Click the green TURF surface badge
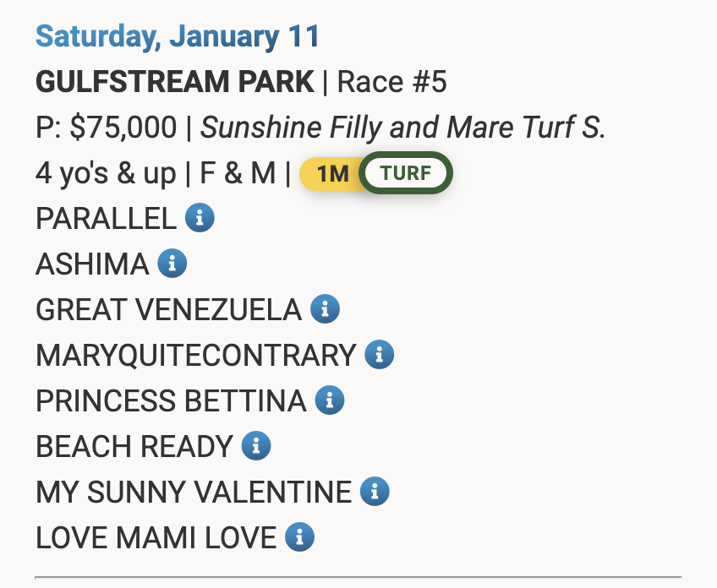 coord(406,174)
